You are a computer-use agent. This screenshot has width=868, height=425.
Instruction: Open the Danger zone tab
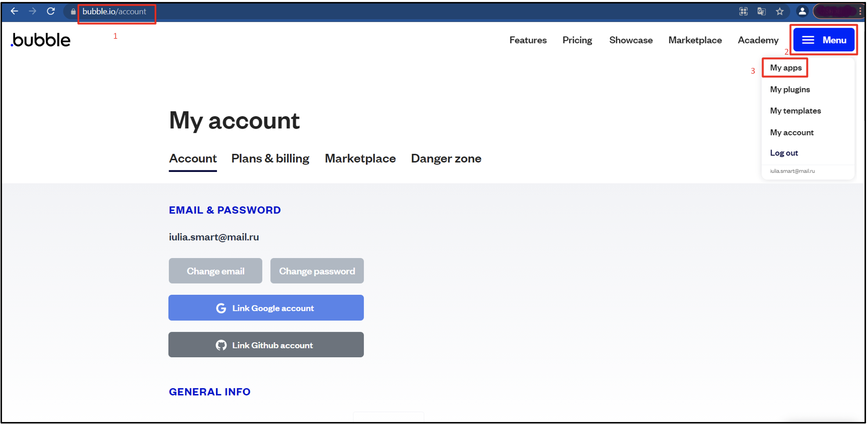446,159
